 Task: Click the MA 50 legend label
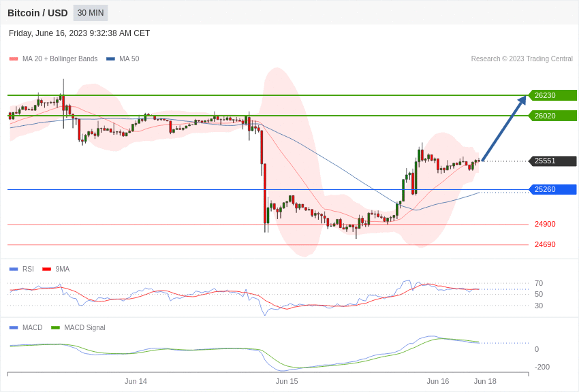tap(129, 59)
